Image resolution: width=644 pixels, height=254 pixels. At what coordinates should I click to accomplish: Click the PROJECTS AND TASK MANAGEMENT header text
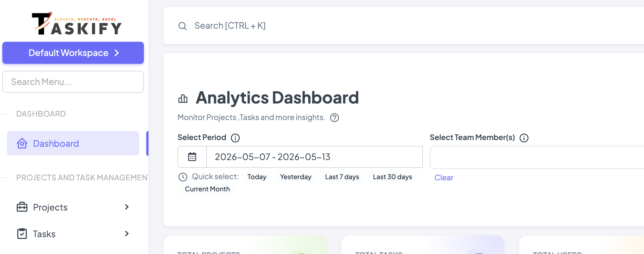click(82, 177)
